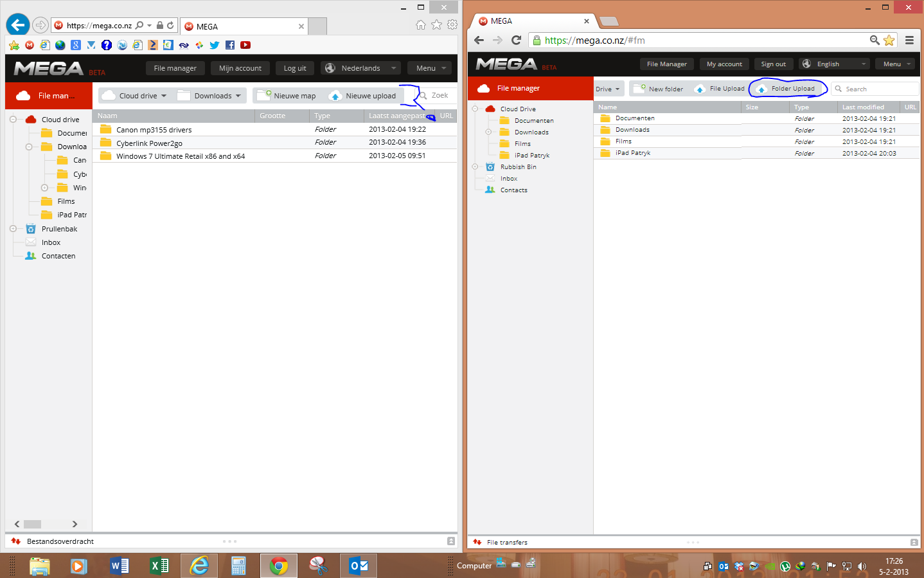Start an upload with Nieuwe upload
924x578 pixels.
click(x=363, y=96)
